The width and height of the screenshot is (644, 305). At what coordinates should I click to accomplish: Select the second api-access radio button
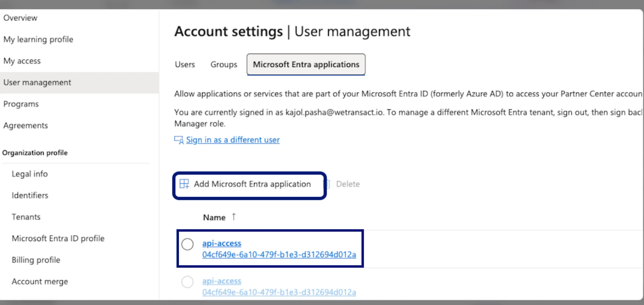(x=187, y=282)
